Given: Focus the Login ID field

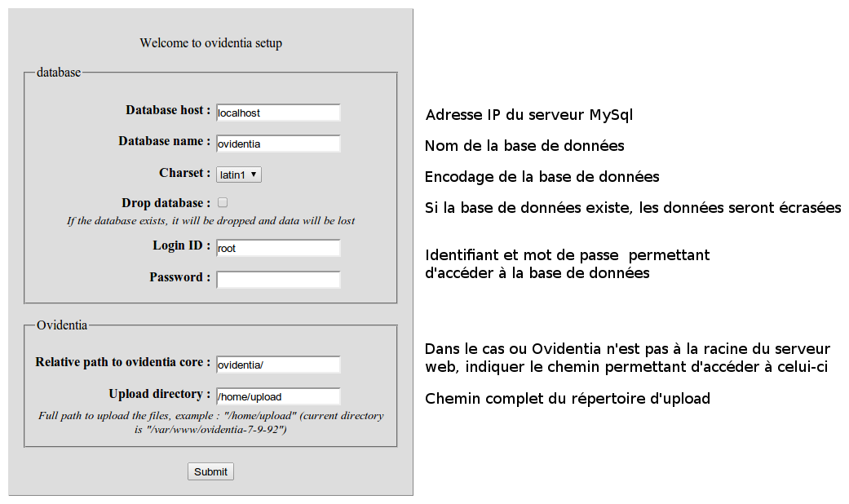Looking at the screenshot, I should coord(277,247).
